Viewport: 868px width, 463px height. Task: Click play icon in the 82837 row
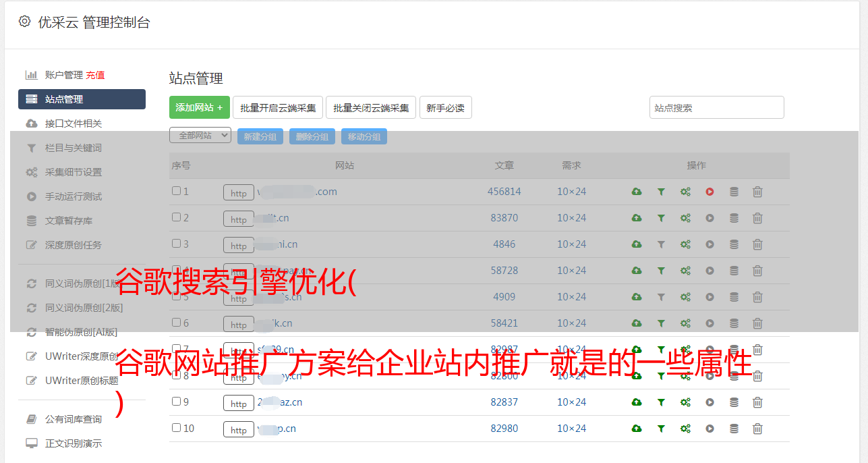[710, 402]
